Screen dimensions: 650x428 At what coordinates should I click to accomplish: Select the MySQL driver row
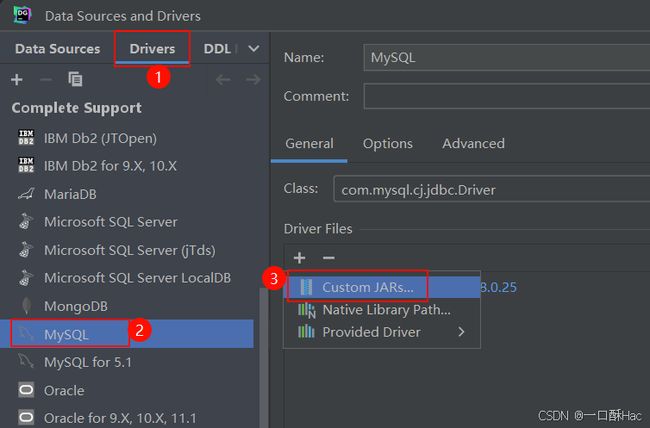[x=127, y=334]
